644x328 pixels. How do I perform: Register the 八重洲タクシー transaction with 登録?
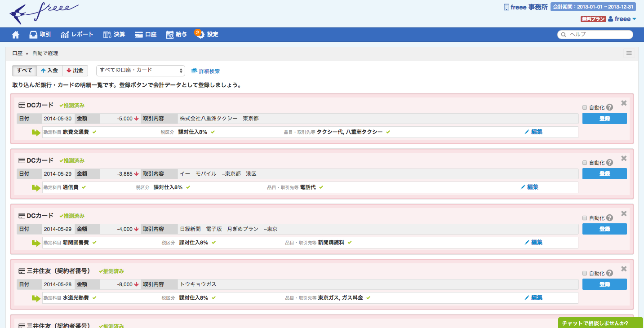(x=604, y=119)
